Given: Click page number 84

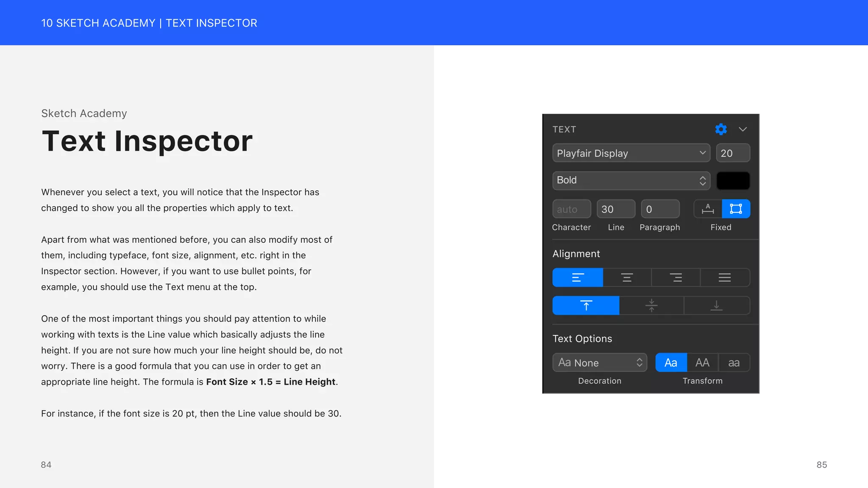Looking at the screenshot, I should point(46,465).
